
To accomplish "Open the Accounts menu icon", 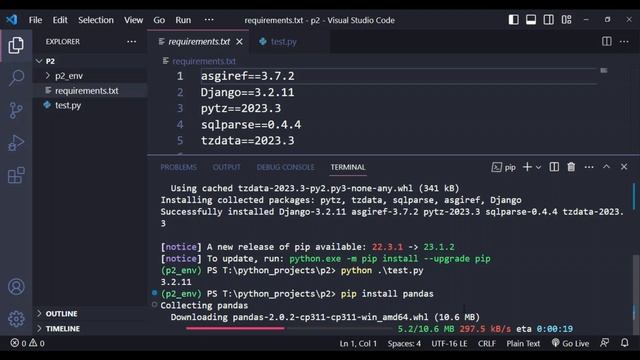I will tap(16, 287).
